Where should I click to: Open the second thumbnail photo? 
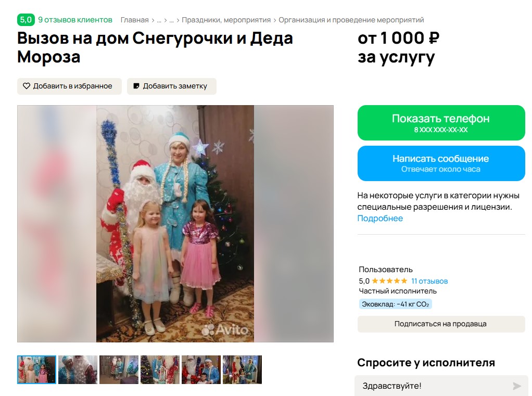78,369
